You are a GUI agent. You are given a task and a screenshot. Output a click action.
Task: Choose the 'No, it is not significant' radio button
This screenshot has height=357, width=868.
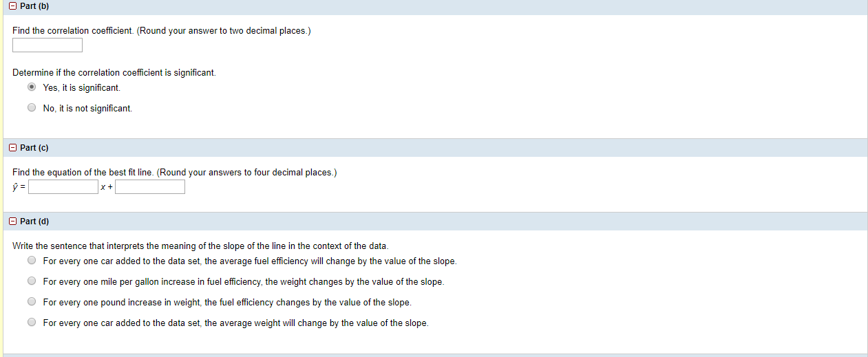(x=32, y=108)
